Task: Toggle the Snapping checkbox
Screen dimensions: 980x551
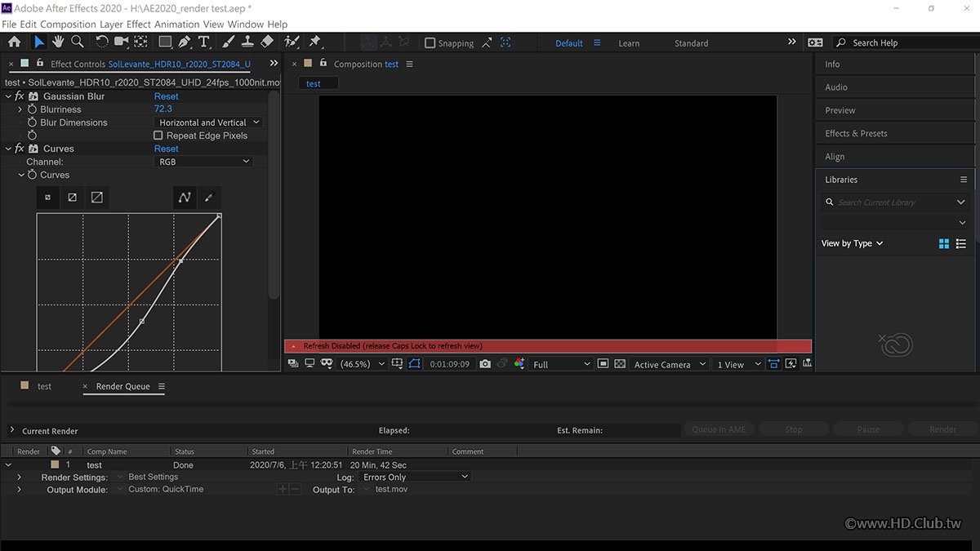Action: click(430, 43)
